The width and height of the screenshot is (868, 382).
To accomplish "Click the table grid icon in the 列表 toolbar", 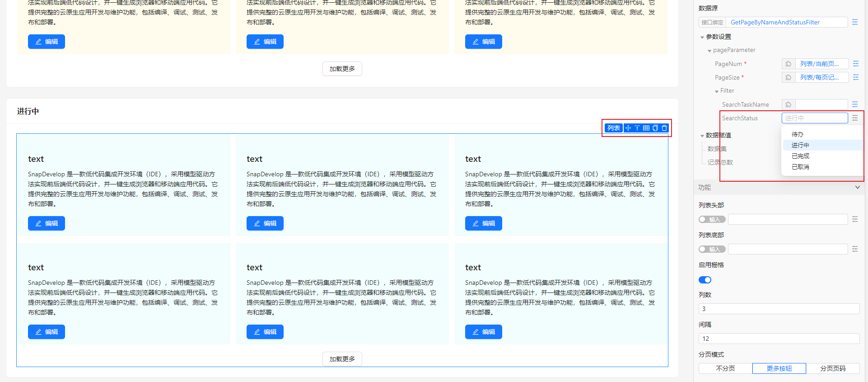I will [x=646, y=128].
